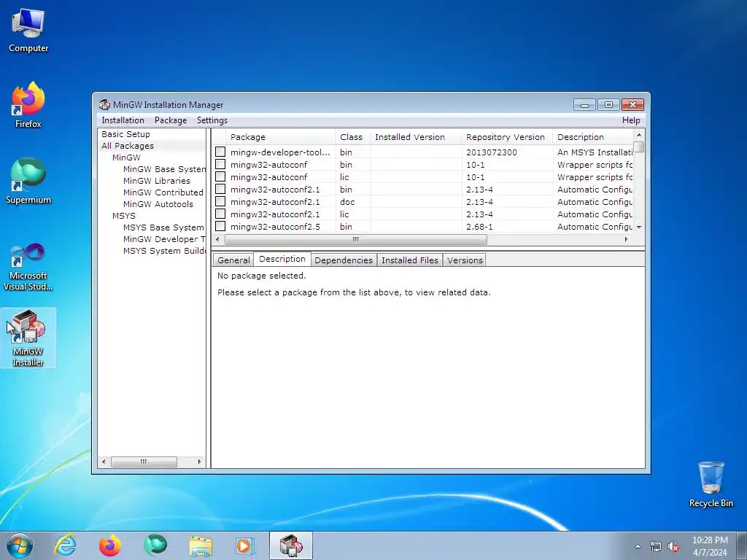Select the MinGW Installer desktop shortcut
The image size is (747, 560).
[x=28, y=338]
